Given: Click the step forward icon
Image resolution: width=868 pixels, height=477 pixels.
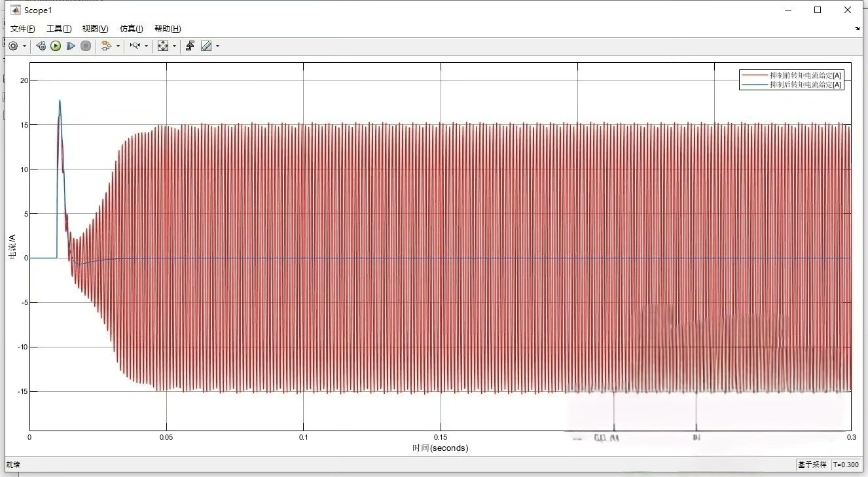Looking at the screenshot, I should pos(71,46).
